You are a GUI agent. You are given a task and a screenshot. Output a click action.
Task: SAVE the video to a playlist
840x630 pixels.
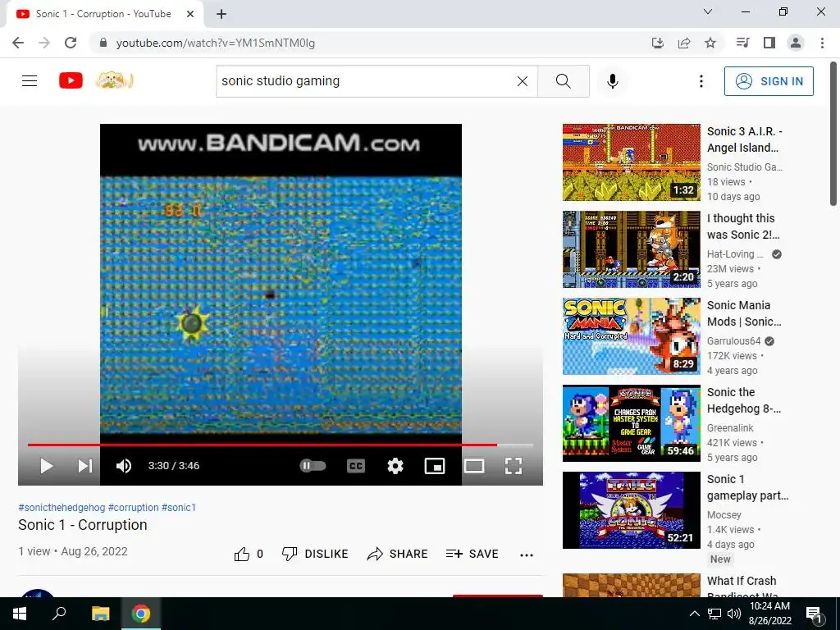pos(472,554)
